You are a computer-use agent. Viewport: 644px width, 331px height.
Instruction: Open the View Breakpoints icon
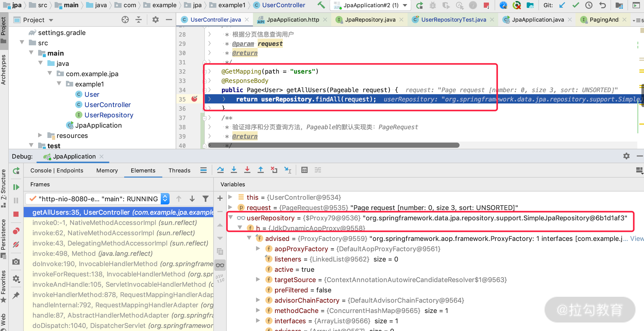pyautogui.click(x=16, y=231)
